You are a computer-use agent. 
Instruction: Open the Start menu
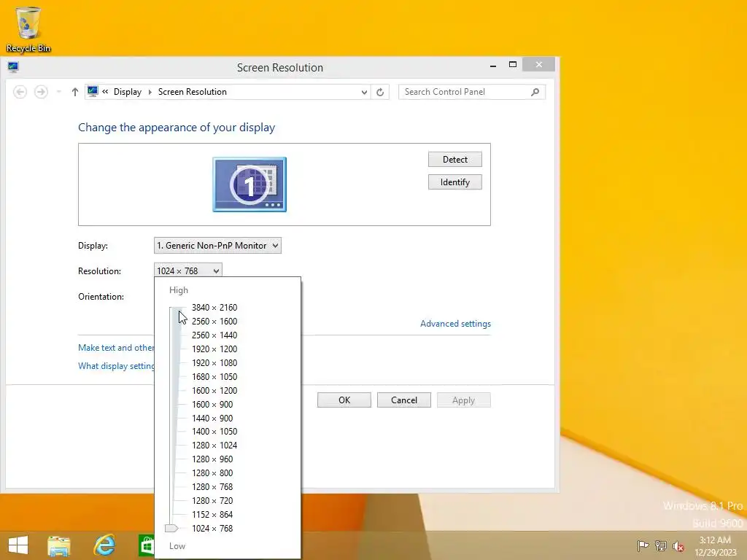coord(18,545)
